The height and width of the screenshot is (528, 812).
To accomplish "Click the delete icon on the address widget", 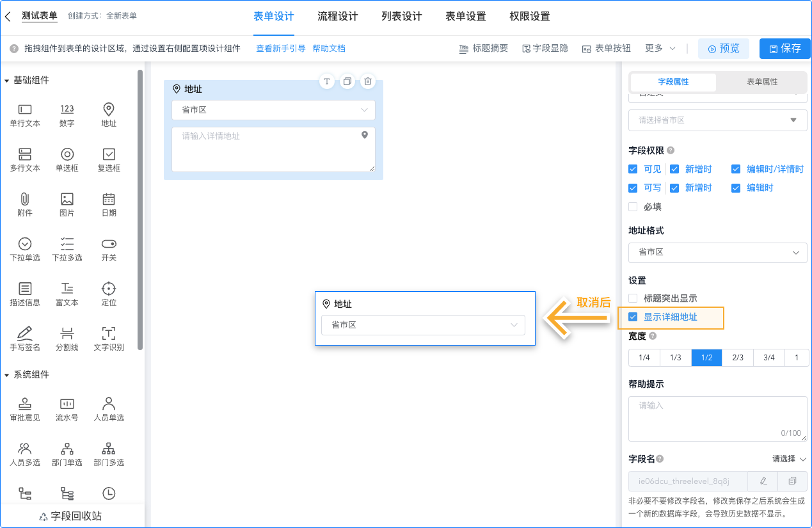I will tap(367, 81).
